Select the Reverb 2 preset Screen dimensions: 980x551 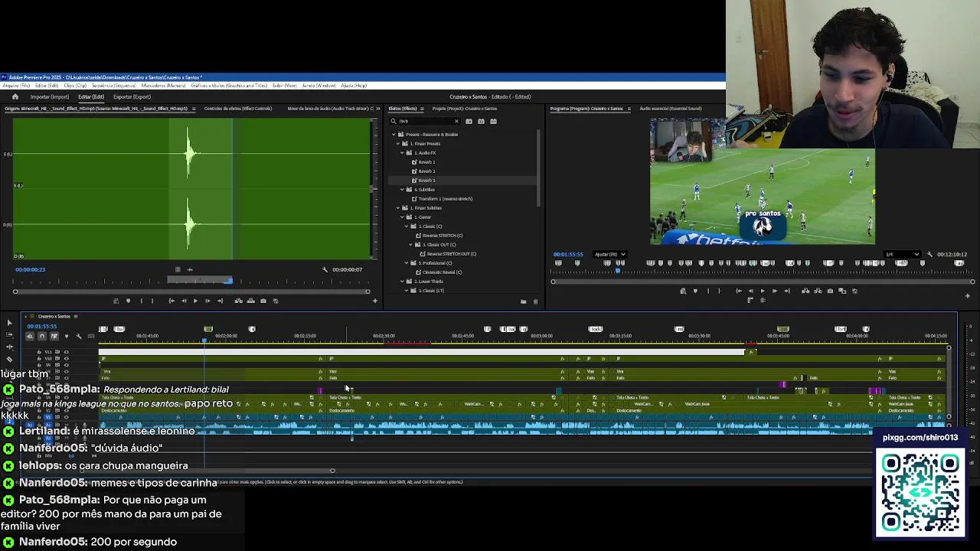click(426, 171)
